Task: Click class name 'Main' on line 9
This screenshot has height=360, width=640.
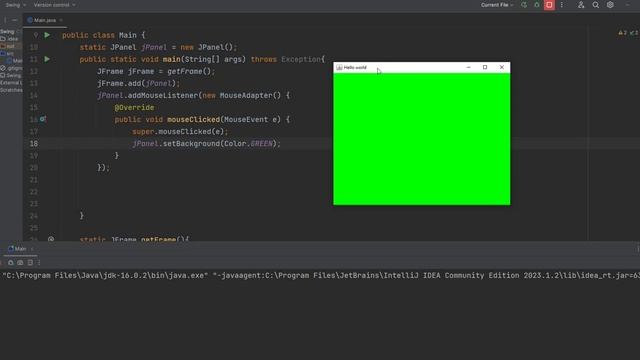Action: click(128, 36)
